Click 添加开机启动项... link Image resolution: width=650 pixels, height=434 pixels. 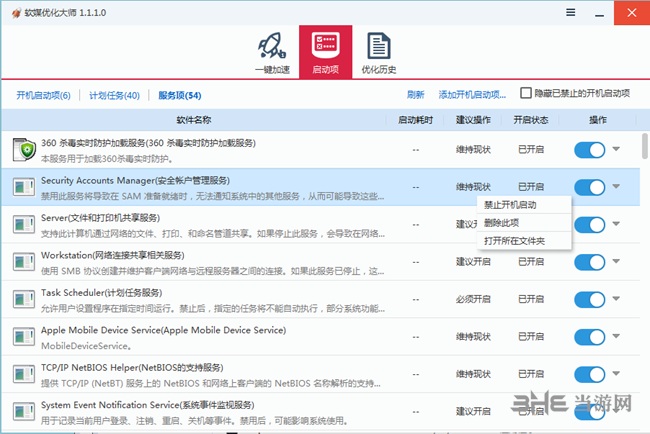pyautogui.click(x=472, y=95)
